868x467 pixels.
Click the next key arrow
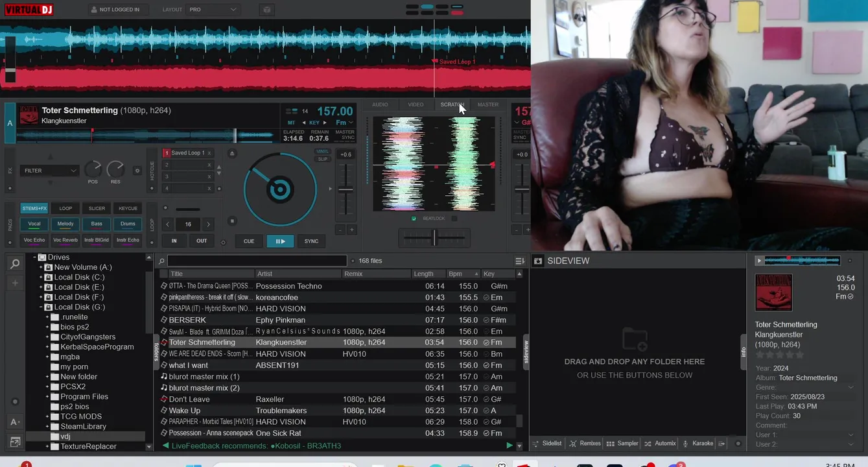point(325,123)
